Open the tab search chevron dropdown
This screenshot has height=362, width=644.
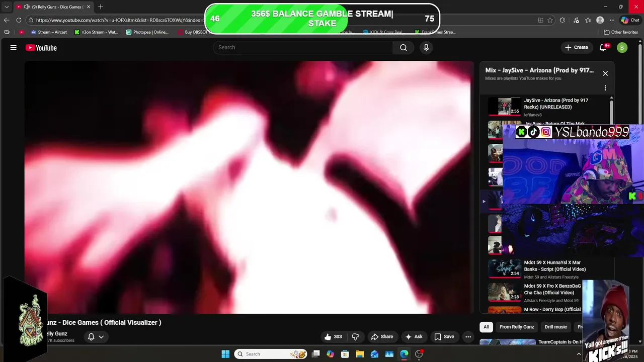(x=7, y=7)
